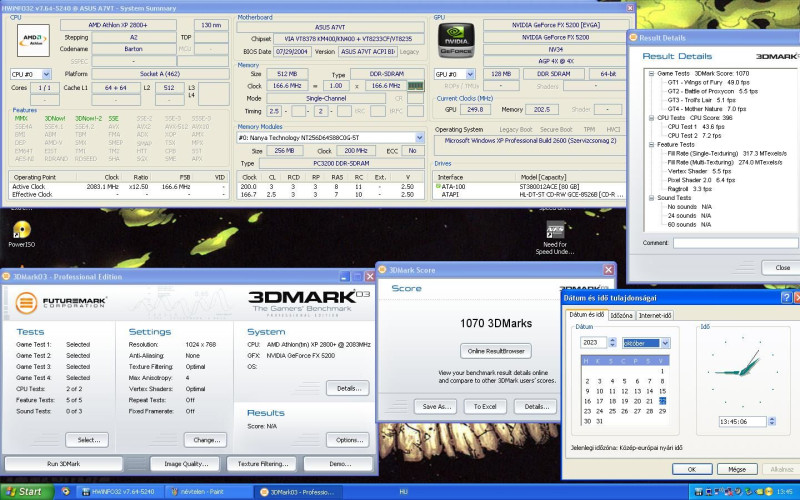
Task: Close the 3DMark Score window
Action: coord(608,270)
